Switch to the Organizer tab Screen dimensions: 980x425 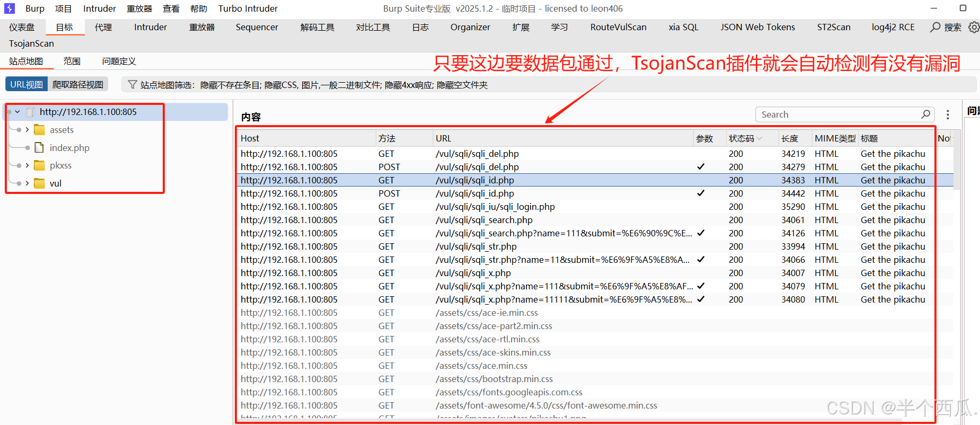pyautogui.click(x=470, y=27)
